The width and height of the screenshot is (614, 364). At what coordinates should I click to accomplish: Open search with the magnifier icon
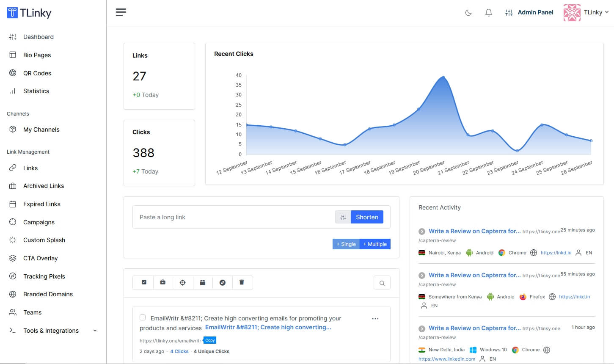click(382, 282)
